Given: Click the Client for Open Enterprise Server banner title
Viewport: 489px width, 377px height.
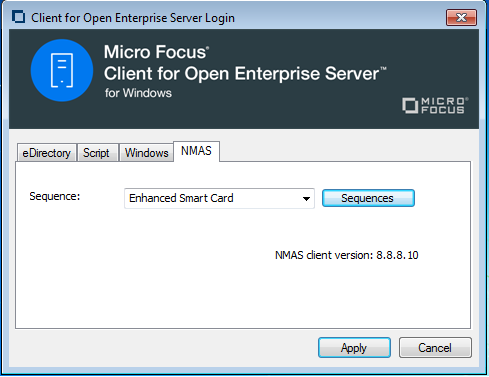Looking at the screenshot, I should click(x=245, y=74).
